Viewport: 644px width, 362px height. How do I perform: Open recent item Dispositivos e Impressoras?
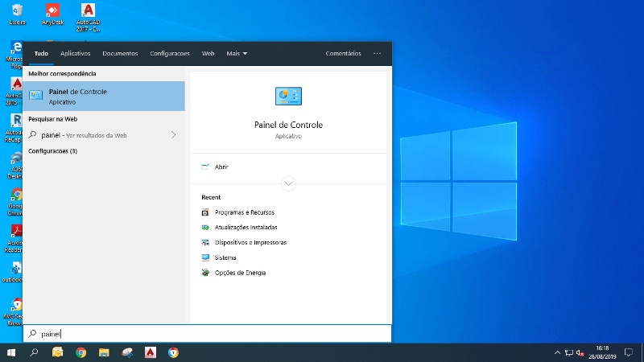(244, 243)
